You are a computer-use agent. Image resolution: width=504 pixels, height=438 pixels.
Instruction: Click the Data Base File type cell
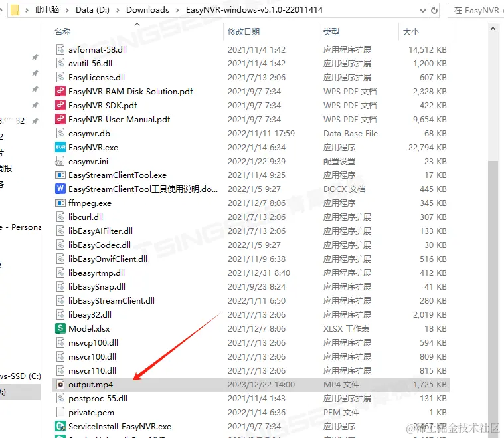(351, 133)
